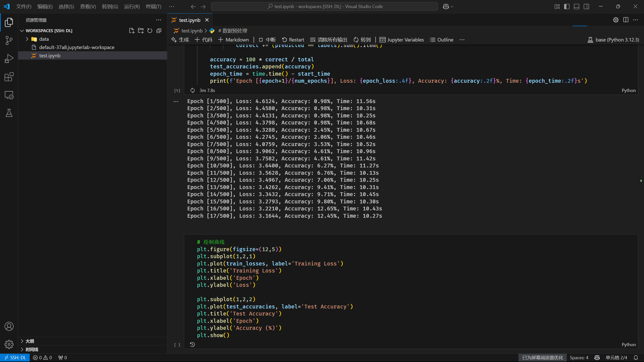Open the Testing flask view
Screen dimensions: 644x362
tap(9, 113)
